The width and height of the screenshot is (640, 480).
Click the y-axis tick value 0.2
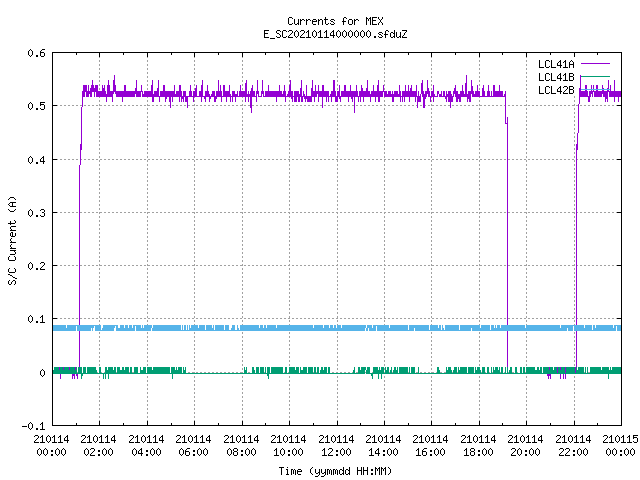tap(36, 266)
